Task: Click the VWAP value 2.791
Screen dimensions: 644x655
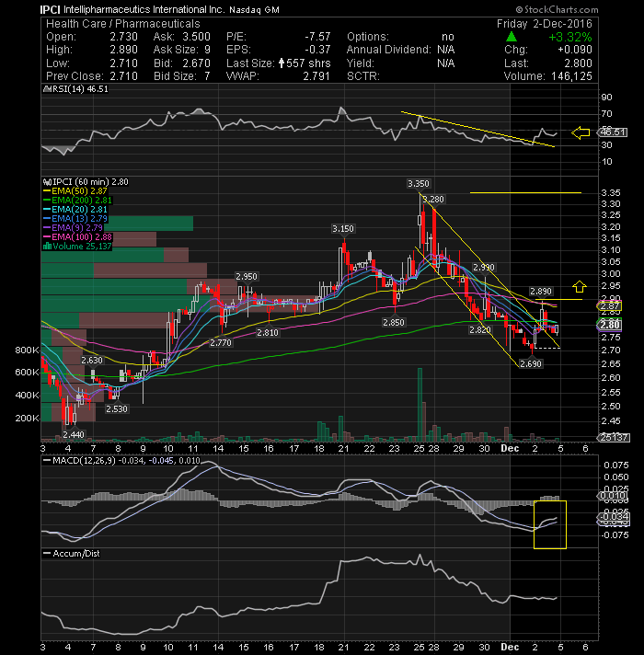Action: [x=316, y=76]
